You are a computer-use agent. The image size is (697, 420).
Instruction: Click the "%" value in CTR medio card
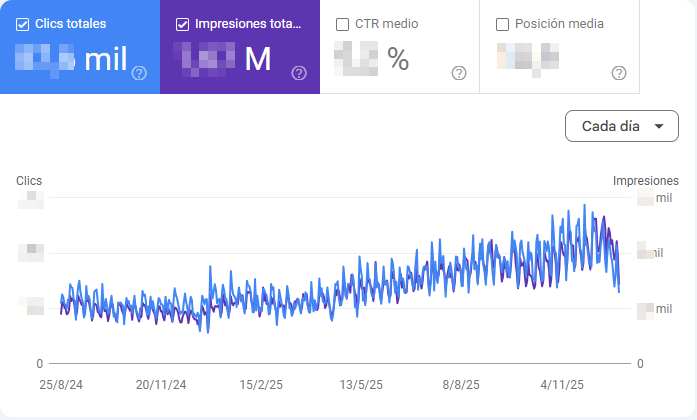[398, 60]
